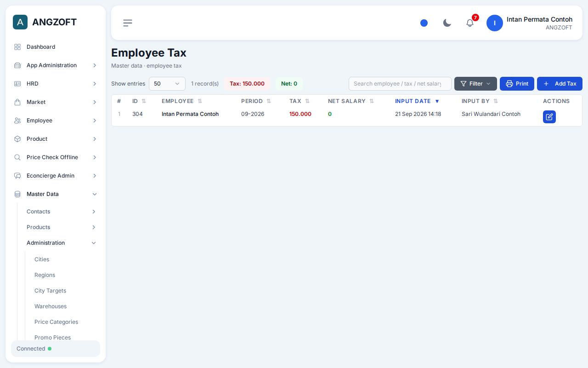588x368 pixels.
Task: Click employee name Intan Permata Contoh in table
Action: click(190, 114)
